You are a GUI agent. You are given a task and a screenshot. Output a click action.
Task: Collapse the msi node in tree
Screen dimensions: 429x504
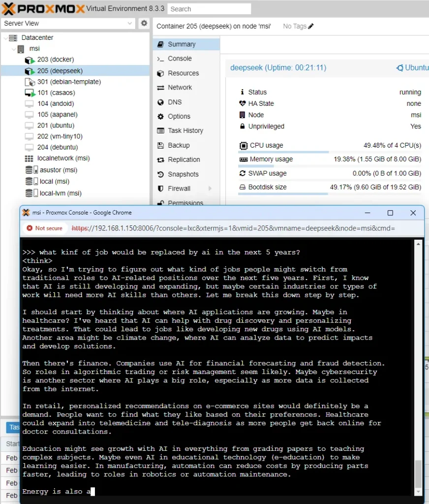(13, 49)
